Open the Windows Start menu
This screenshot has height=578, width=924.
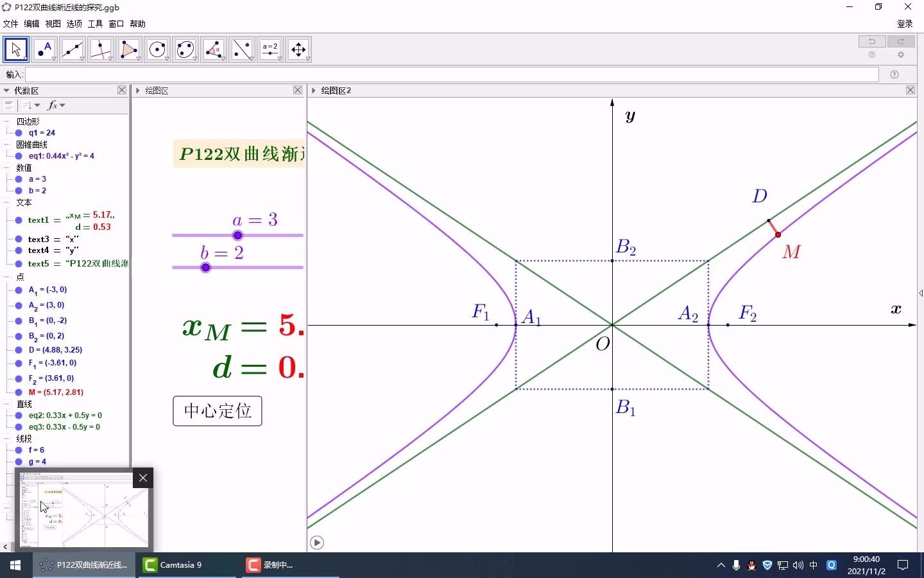[15, 565]
